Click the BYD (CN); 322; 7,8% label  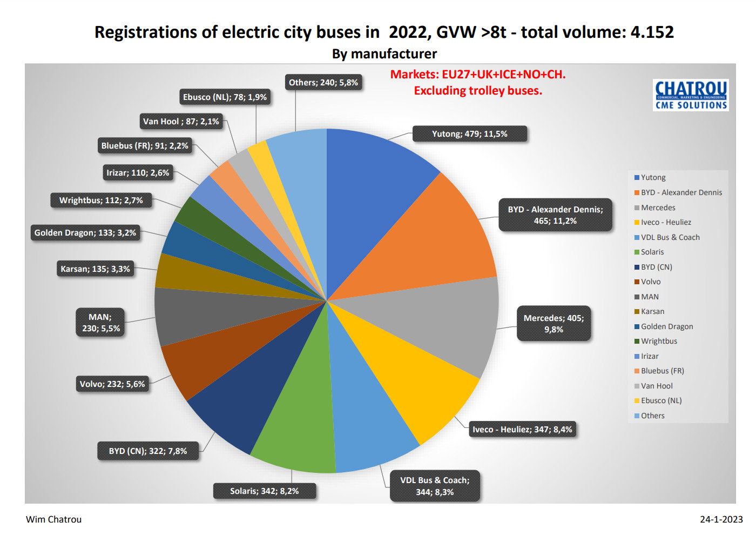coord(148,451)
